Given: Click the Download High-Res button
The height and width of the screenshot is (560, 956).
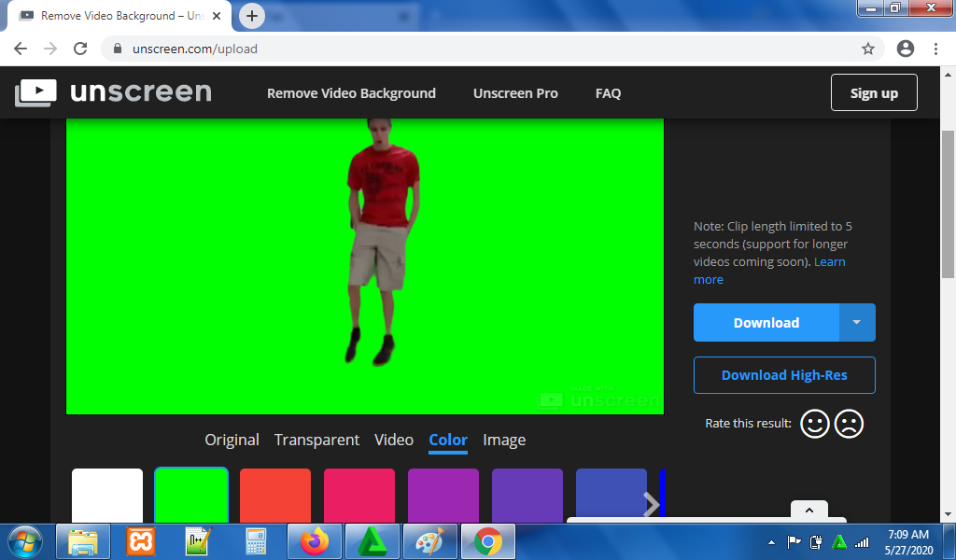Looking at the screenshot, I should pyautogui.click(x=784, y=375).
